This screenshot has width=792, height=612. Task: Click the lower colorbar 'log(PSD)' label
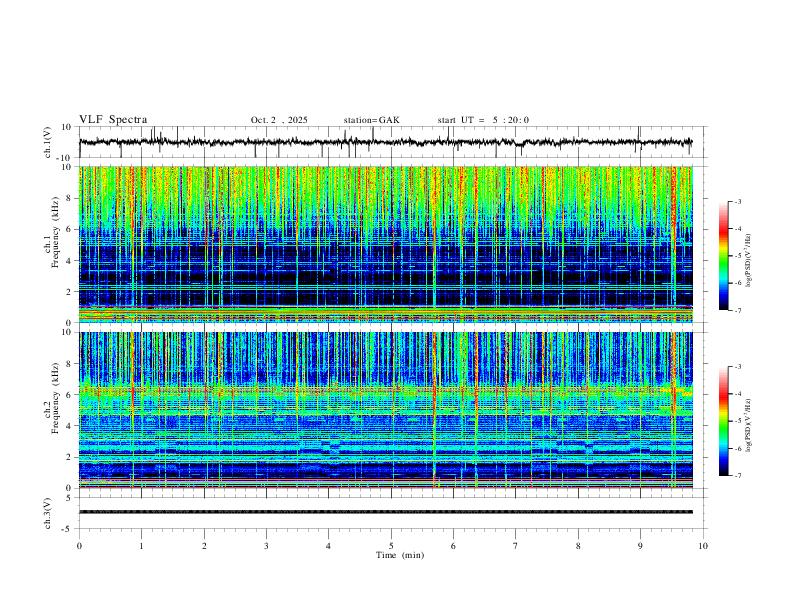(749, 426)
